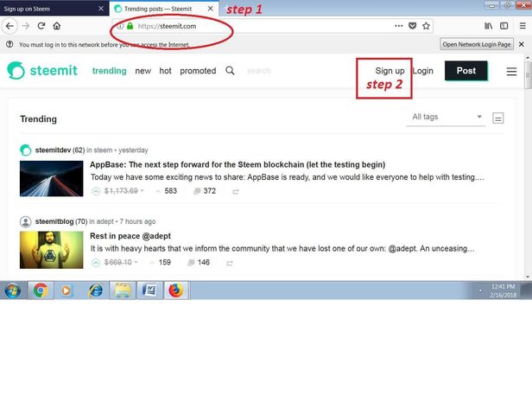Click the Steemit logo
Viewport: 532px width, 415px height.
[42, 70]
